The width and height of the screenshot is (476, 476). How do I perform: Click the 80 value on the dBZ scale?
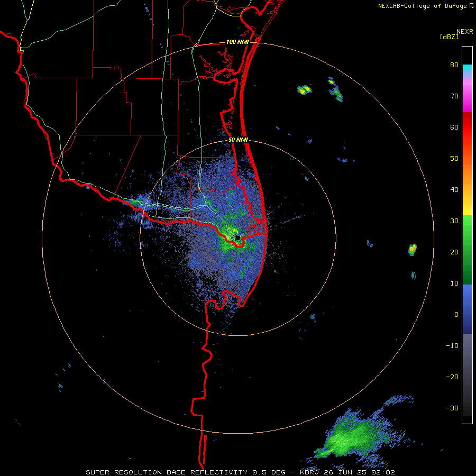click(454, 65)
